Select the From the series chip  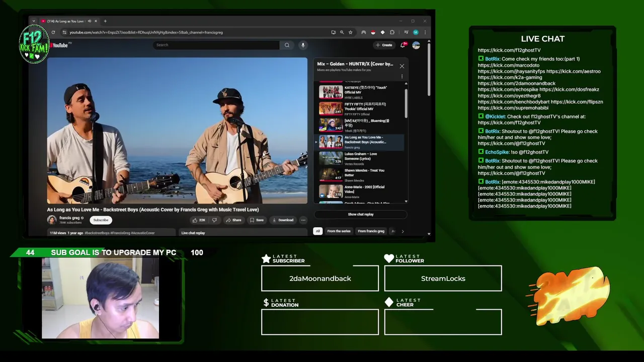coord(339,231)
